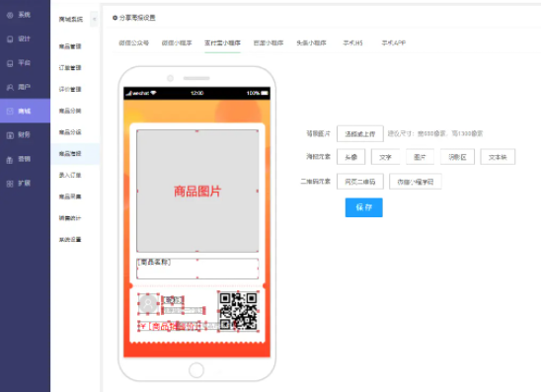Open 商品分类 in the submenu

point(70,111)
